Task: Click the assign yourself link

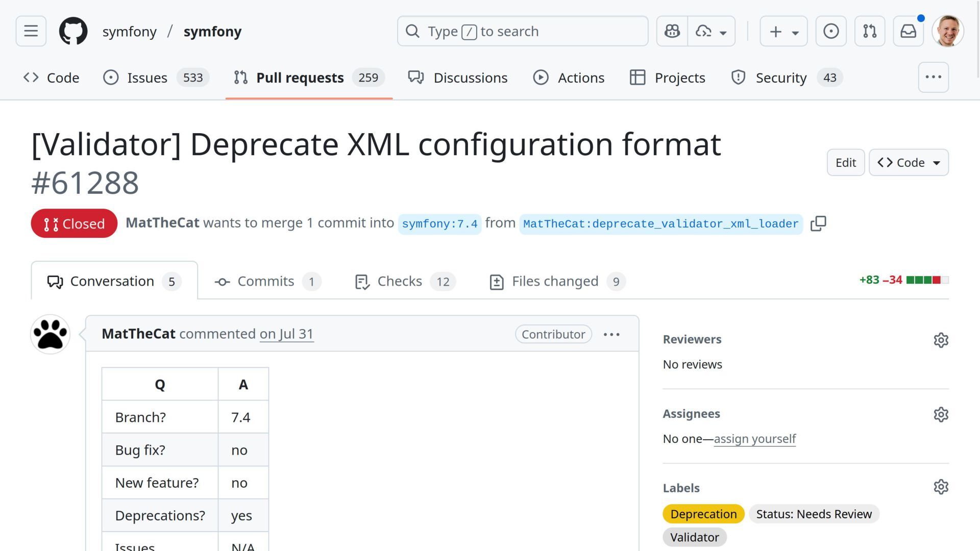Action: [754, 439]
